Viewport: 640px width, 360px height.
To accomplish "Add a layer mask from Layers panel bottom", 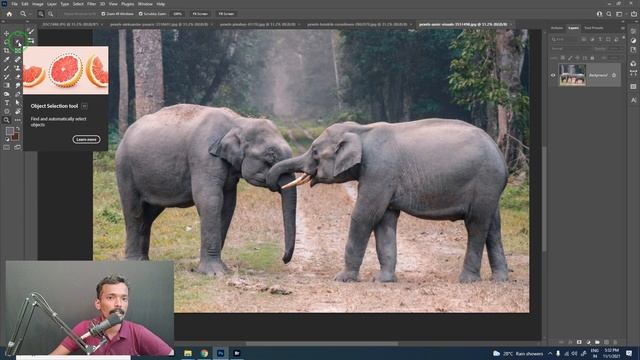I will tap(579, 342).
